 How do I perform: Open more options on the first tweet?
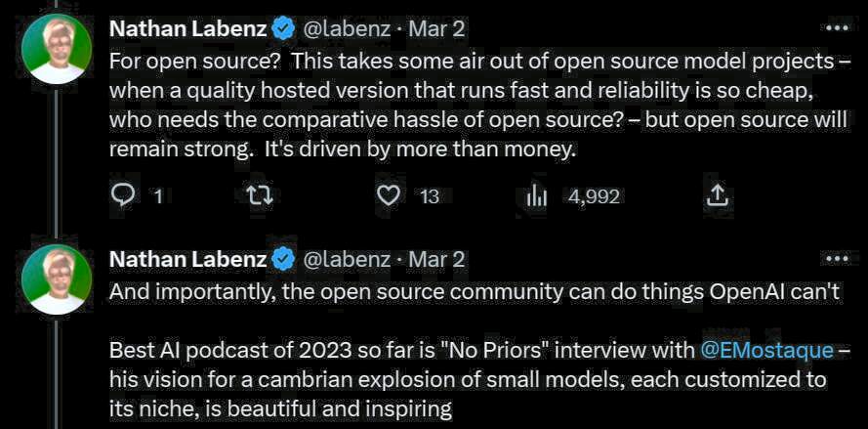[837, 26]
